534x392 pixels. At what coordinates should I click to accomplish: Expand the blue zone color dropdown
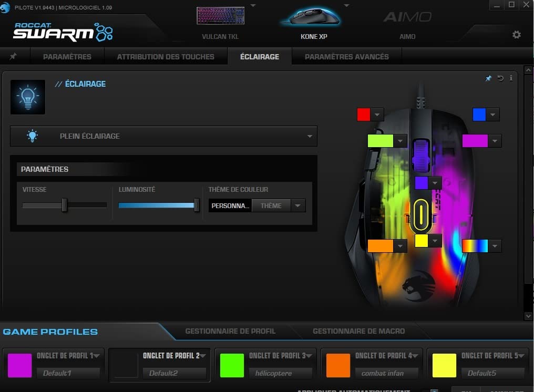pyautogui.click(x=493, y=115)
